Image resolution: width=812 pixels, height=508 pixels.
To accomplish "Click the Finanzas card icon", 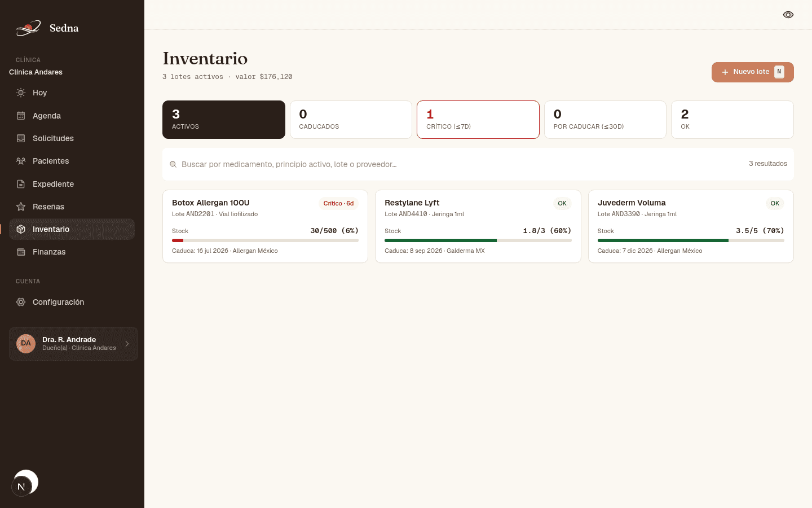I will pos(21,252).
